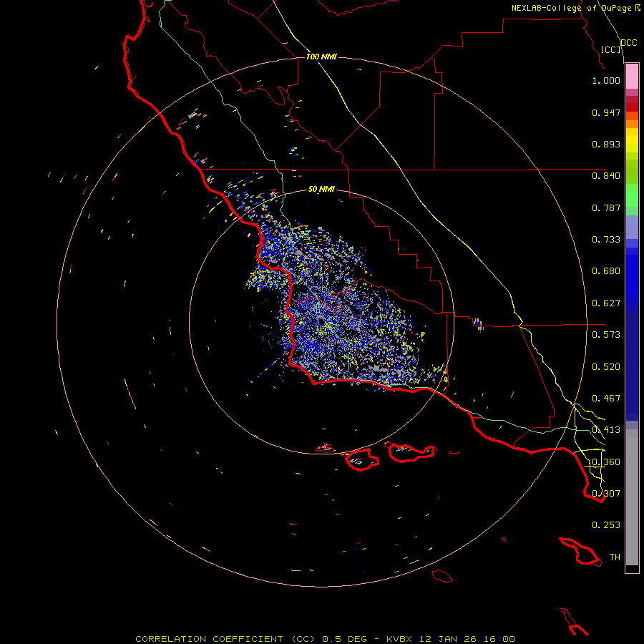Select the 0.520 scale value
Image resolution: width=644 pixels, height=644 pixels.
(x=606, y=367)
